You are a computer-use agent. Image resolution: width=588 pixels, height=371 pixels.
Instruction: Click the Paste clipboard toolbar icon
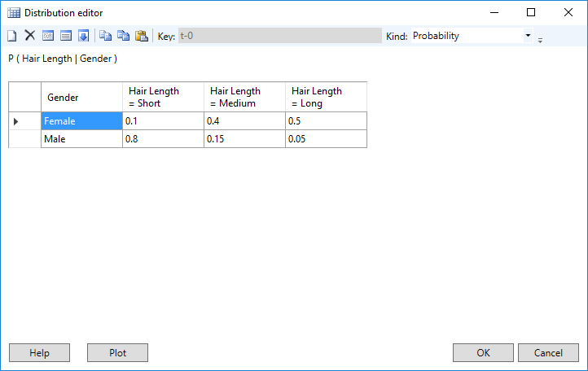[x=141, y=36]
